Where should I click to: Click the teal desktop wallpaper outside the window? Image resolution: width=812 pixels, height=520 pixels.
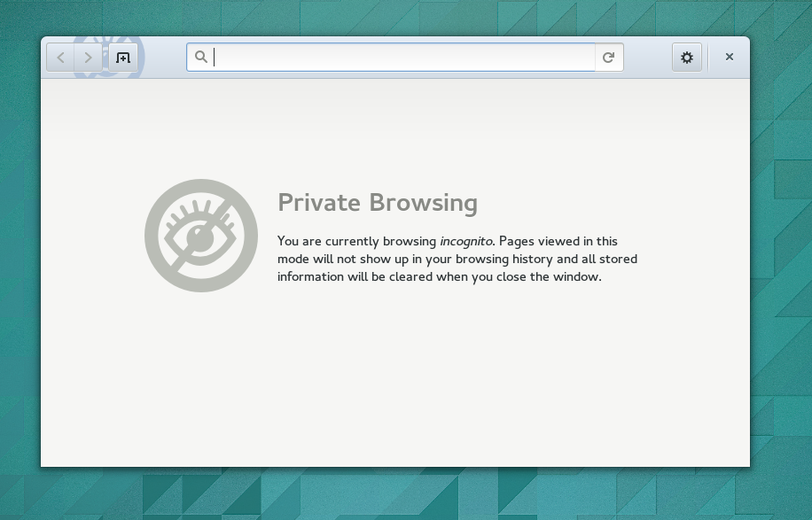coord(781,259)
